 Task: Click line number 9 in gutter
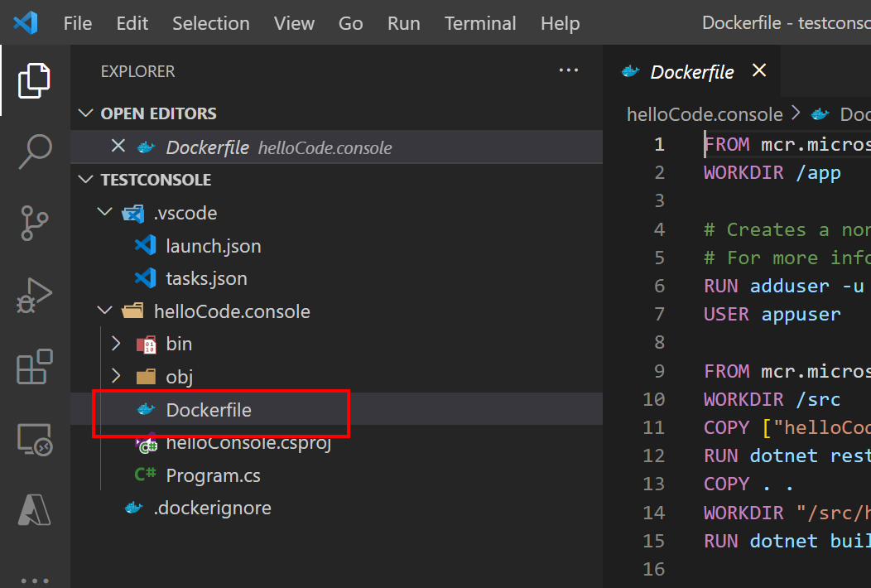tap(659, 371)
